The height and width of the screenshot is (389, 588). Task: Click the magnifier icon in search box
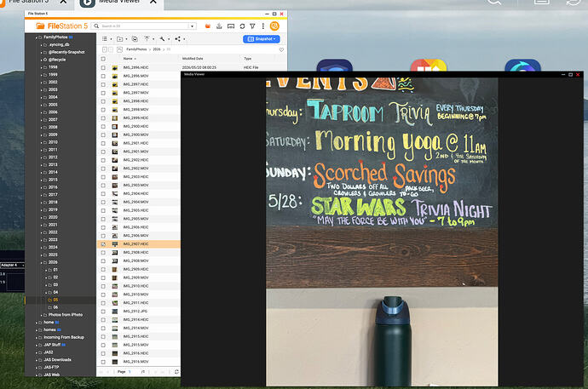pyautogui.click(x=96, y=26)
